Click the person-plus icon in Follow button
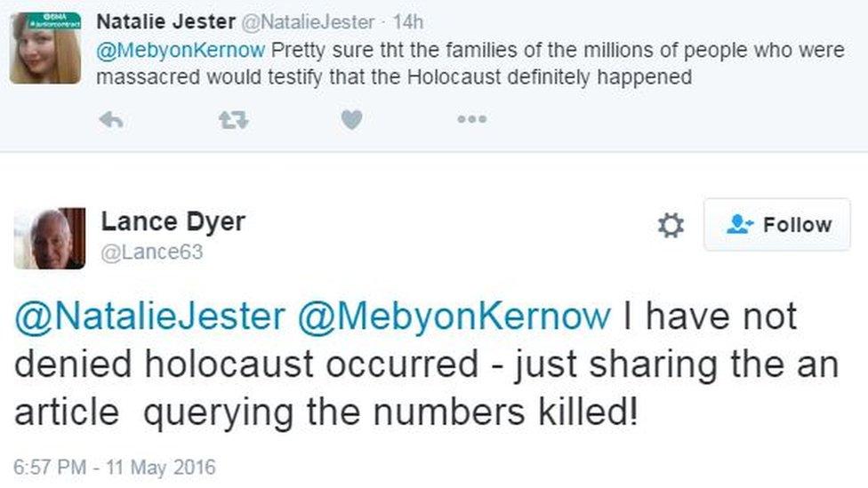The height and width of the screenshot is (488, 868). pos(739,225)
